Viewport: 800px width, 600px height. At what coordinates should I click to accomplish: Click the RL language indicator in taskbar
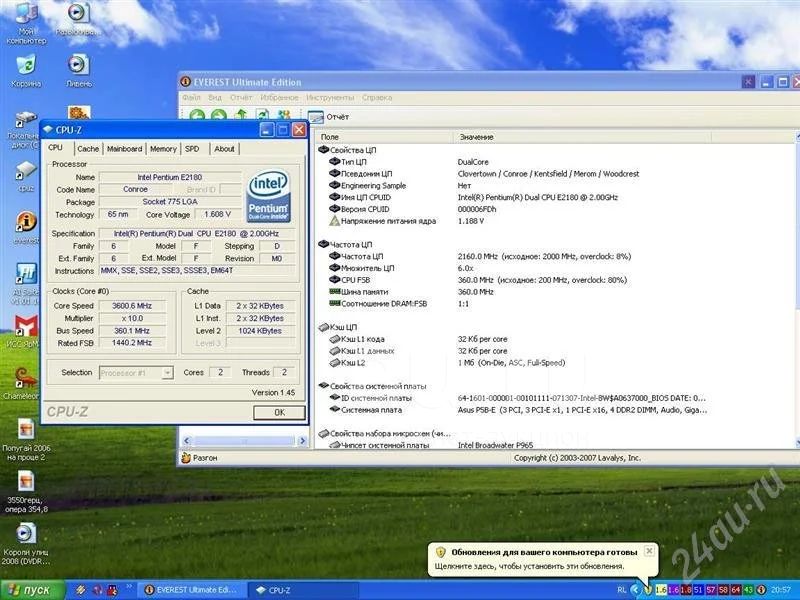[x=621, y=590]
